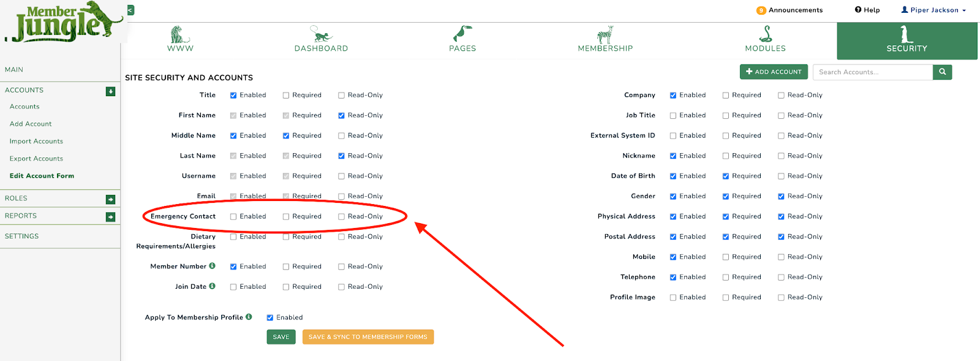Click the Member Number info icon
Viewport: 980px width, 361px height.
pos(212,266)
